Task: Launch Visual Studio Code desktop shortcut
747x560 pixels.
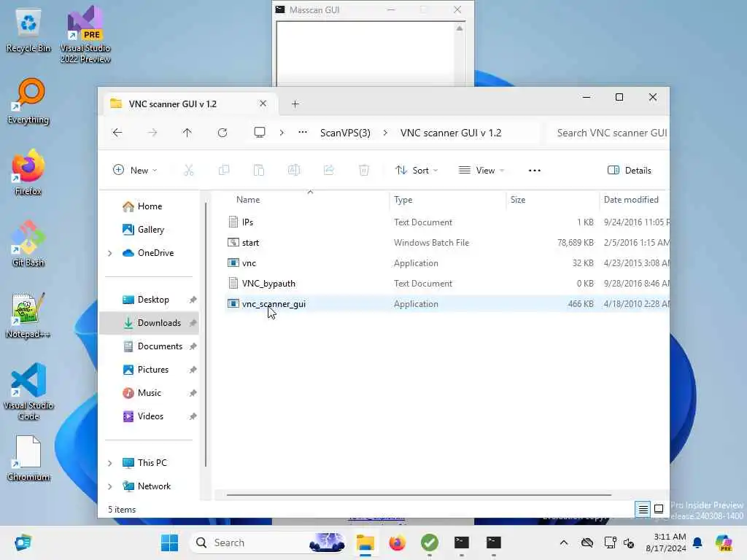Action: 28,392
